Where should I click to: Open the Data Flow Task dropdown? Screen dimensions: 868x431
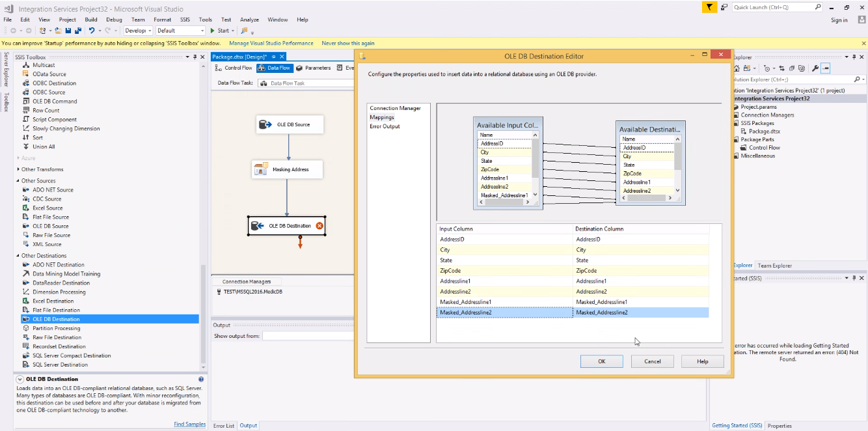click(x=305, y=83)
